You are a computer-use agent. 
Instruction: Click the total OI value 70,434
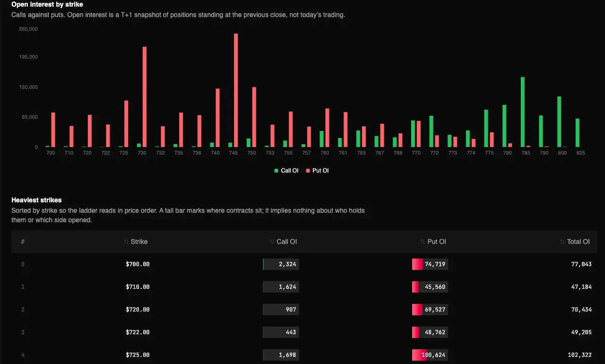pyautogui.click(x=581, y=310)
